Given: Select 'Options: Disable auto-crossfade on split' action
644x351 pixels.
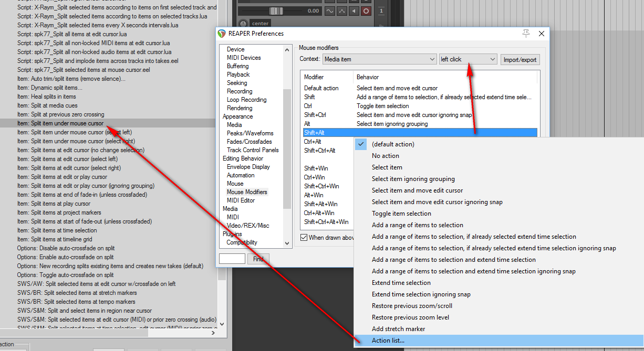Looking at the screenshot, I should point(108,248).
